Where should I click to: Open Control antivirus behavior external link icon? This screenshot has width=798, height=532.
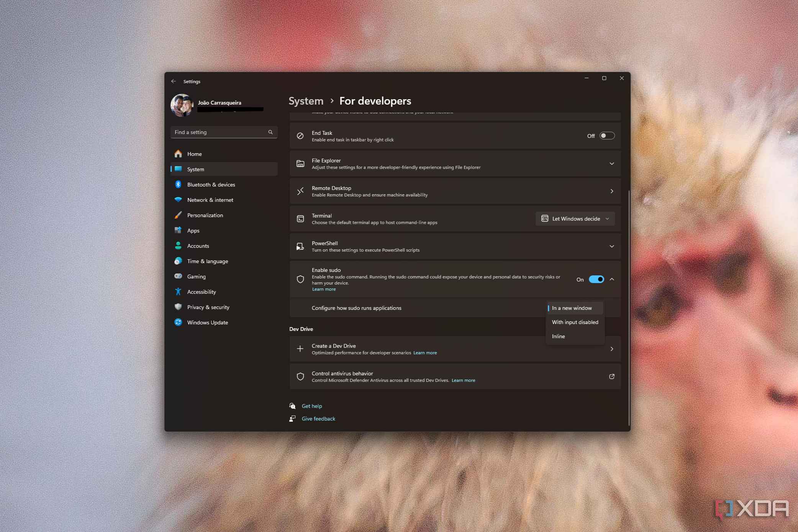[x=612, y=376]
